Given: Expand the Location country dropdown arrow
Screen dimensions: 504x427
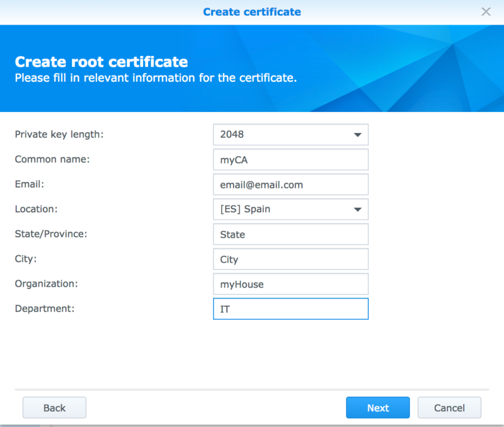Looking at the screenshot, I should point(357,210).
